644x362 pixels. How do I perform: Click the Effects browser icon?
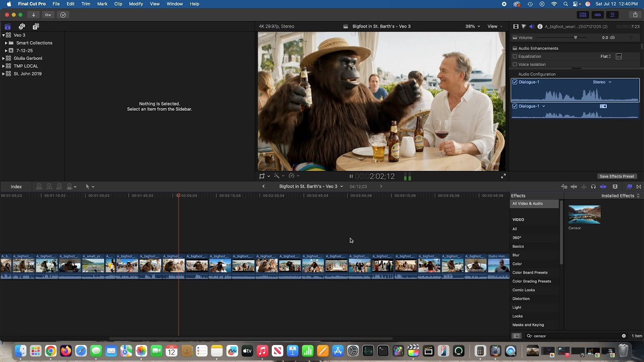tap(629, 187)
